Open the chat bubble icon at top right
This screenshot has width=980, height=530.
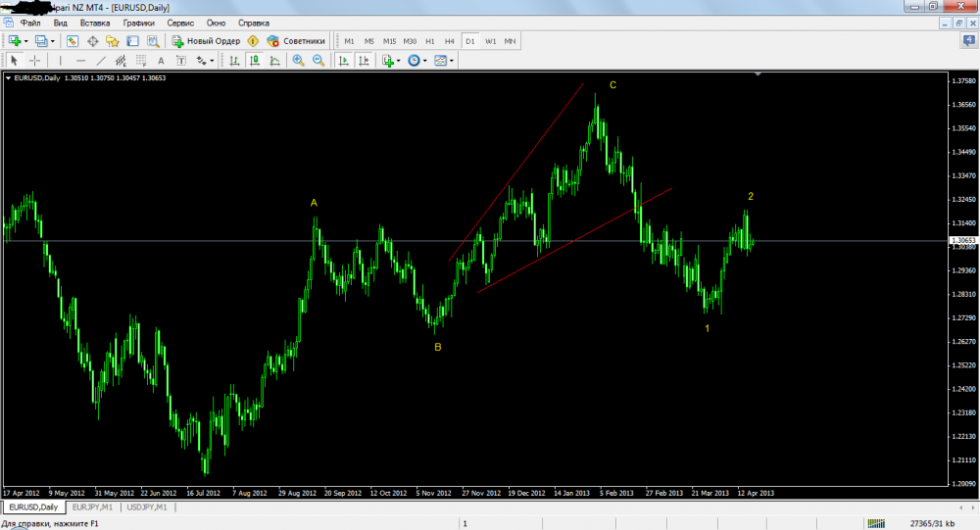coord(969,41)
